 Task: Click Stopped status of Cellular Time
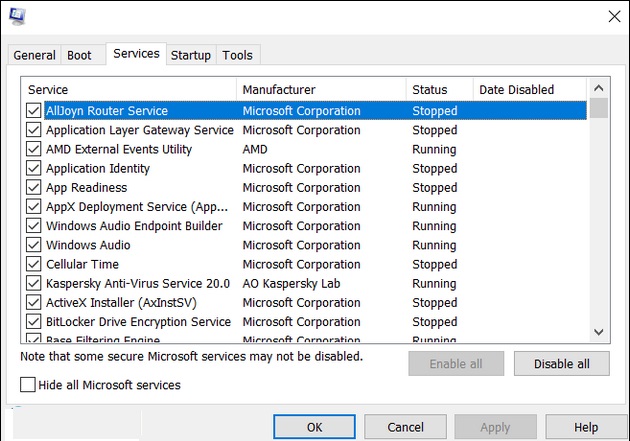click(435, 264)
